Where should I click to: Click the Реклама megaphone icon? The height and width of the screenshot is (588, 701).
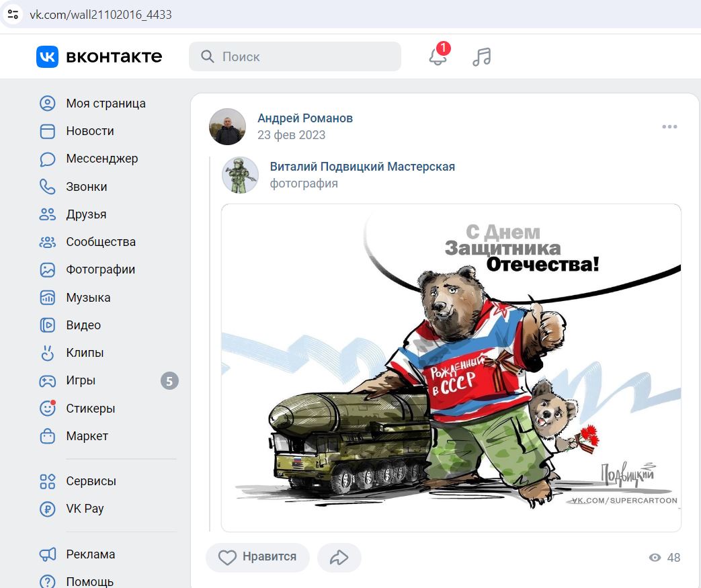pyautogui.click(x=48, y=554)
